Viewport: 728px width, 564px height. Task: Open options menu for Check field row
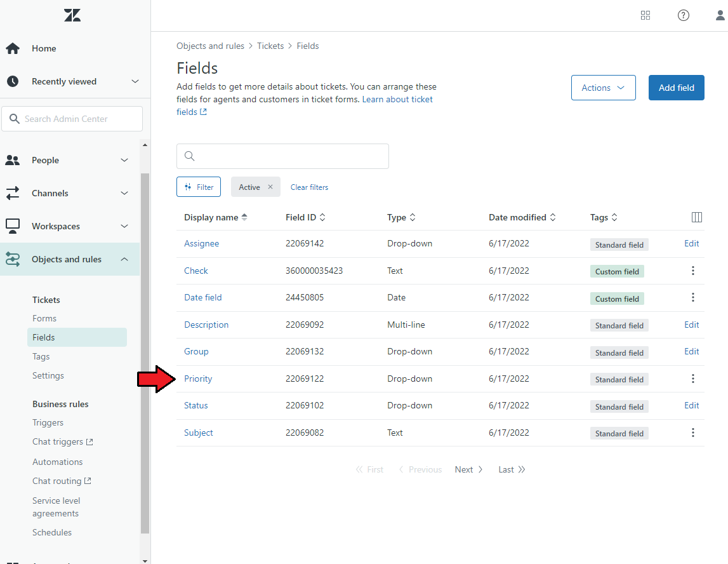point(693,271)
